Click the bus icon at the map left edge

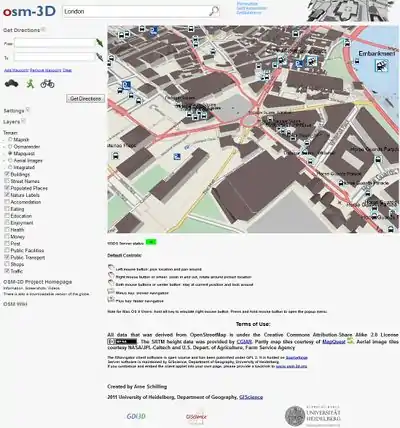click(116, 156)
